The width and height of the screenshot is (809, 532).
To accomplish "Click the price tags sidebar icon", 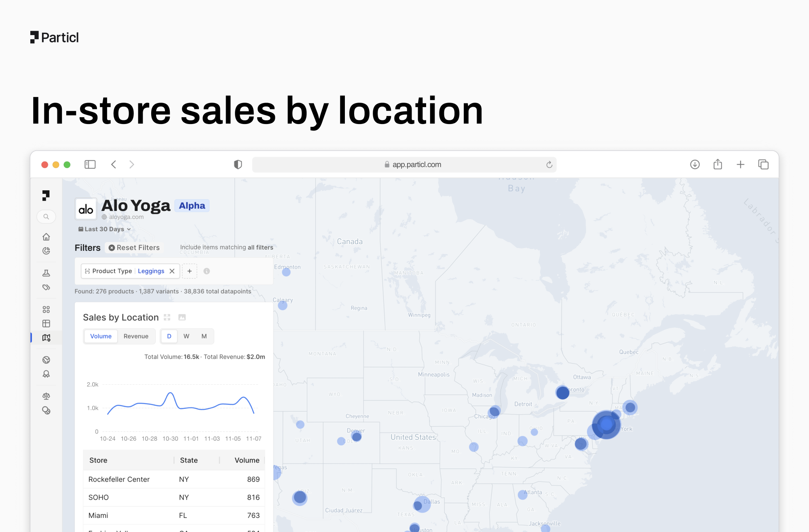I will point(46,287).
